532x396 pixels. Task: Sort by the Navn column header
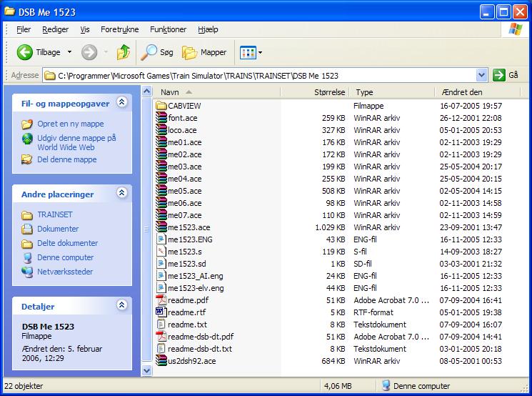coord(216,92)
